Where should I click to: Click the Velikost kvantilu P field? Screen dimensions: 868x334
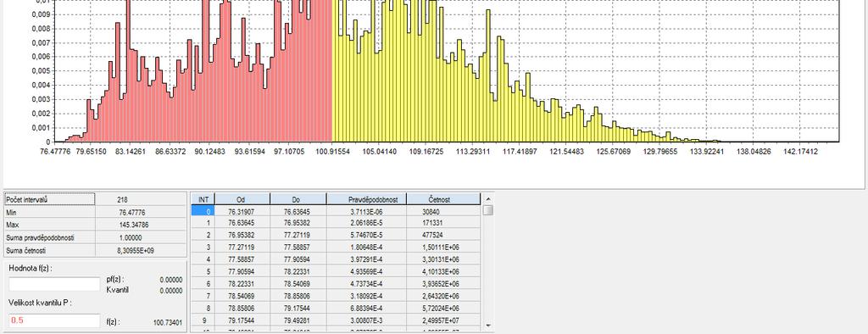tap(54, 320)
